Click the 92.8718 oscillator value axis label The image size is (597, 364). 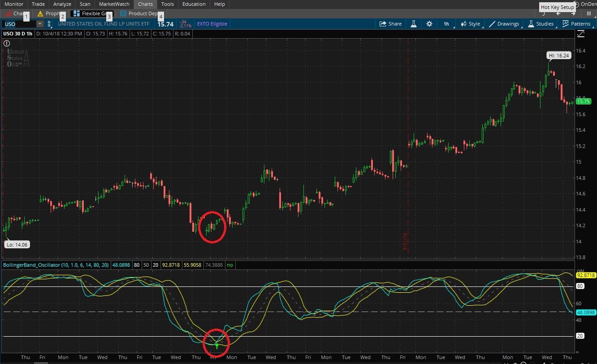pyautogui.click(x=586, y=275)
